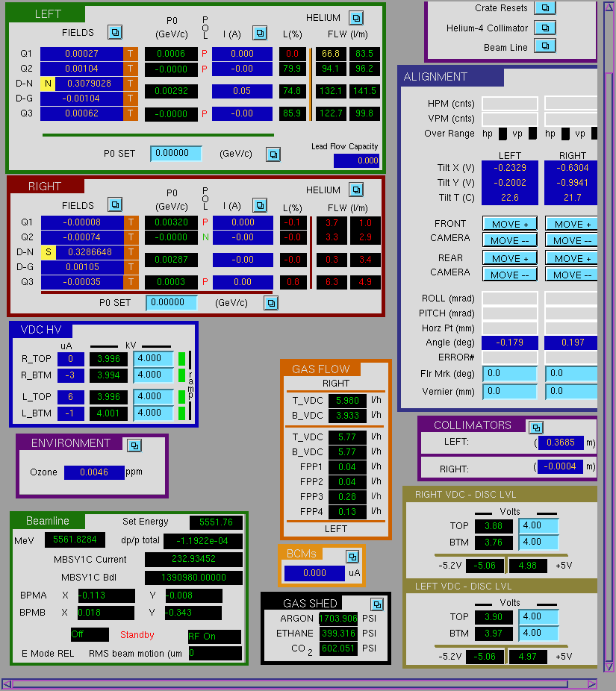Select Lead Flow Capacity value 0.000
The image size is (616, 691).
tap(356, 160)
